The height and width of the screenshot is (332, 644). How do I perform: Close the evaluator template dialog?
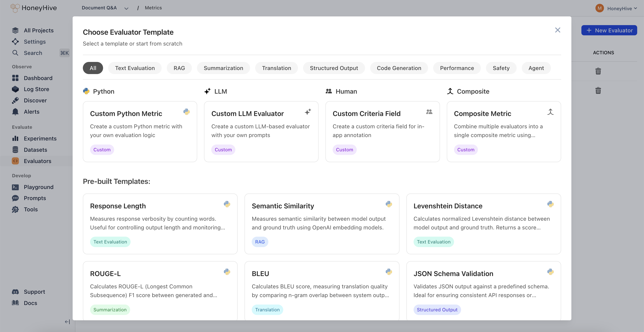[557, 30]
